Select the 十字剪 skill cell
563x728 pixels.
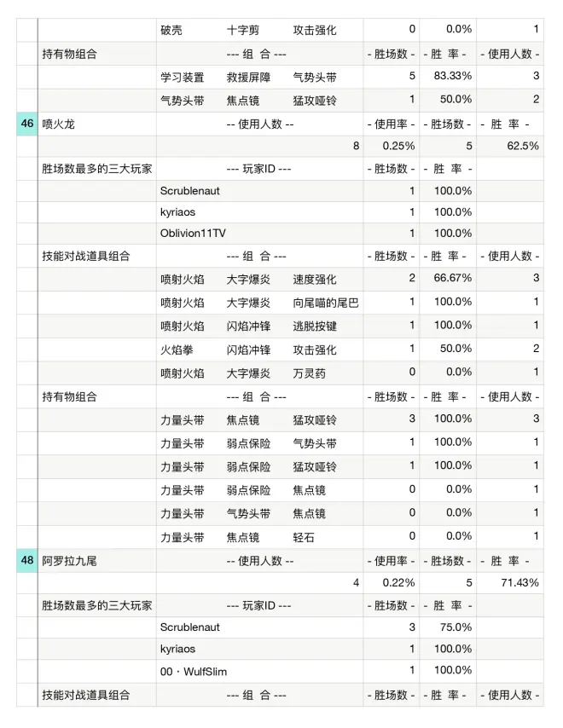tap(242, 30)
